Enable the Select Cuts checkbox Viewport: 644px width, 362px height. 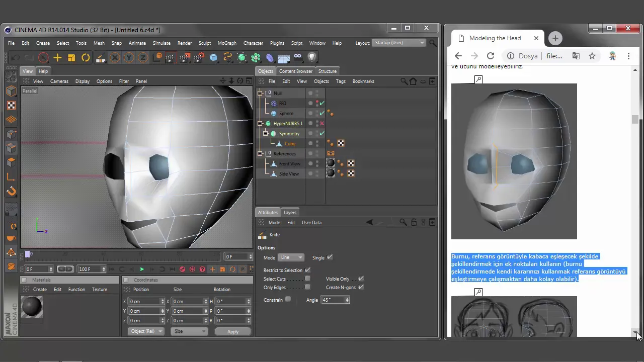308,278
